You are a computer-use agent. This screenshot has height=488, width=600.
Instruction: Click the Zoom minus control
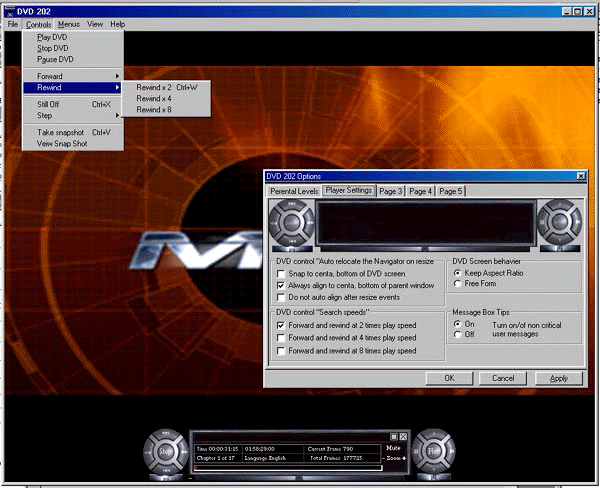tap(385, 459)
